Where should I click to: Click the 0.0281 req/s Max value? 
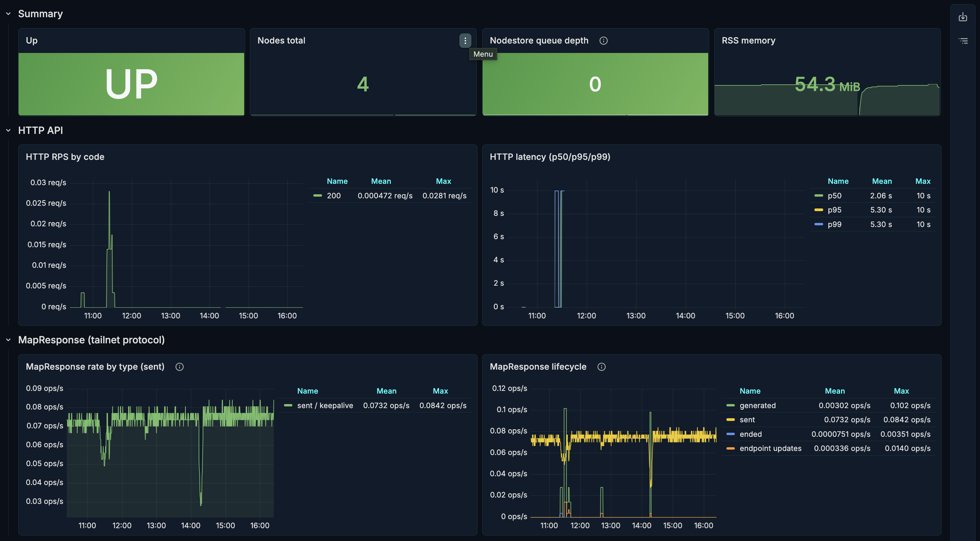click(444, 196)
